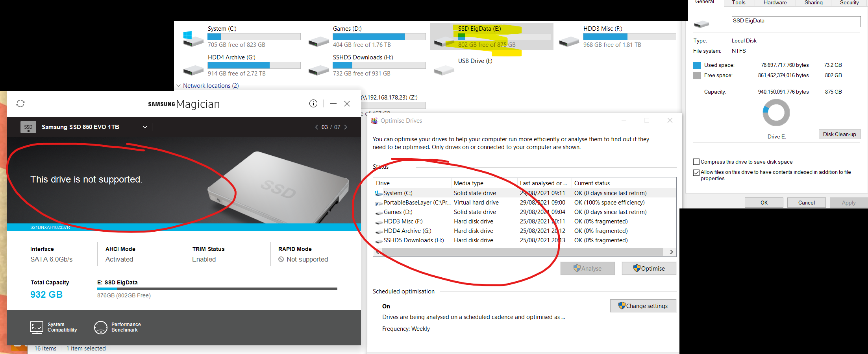Image resolution: width=868 pixels, height=354 pixels.
Task: Select System (C:) row in Optimise Drives
Action: pyautogui.click(x=524, y=193)
